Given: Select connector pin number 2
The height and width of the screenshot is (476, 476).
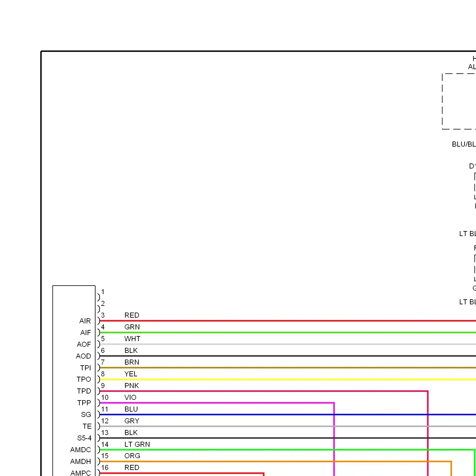Looking at the screenshot, I should point(103,303).
